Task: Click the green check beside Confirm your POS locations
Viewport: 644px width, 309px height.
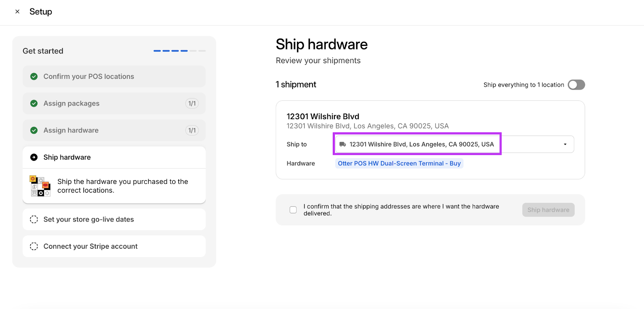Action: point(34,76)
